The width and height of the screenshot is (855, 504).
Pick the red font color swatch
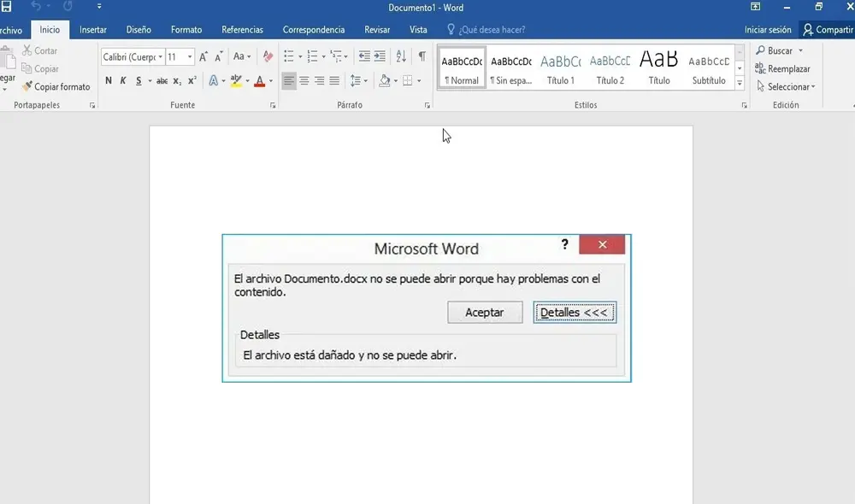click(x=260, y=80)
